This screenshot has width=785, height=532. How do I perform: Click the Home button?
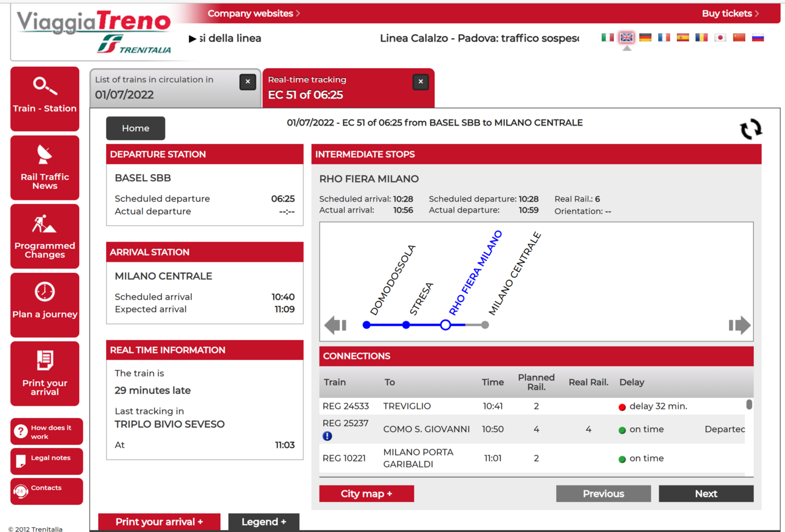coord(136,128)
